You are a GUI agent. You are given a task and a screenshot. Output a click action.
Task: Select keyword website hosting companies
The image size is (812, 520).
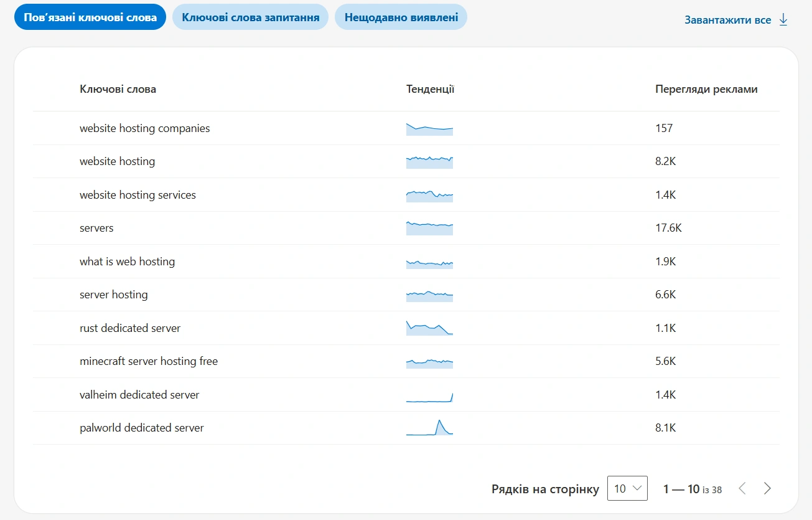click(x=145, y=128)
